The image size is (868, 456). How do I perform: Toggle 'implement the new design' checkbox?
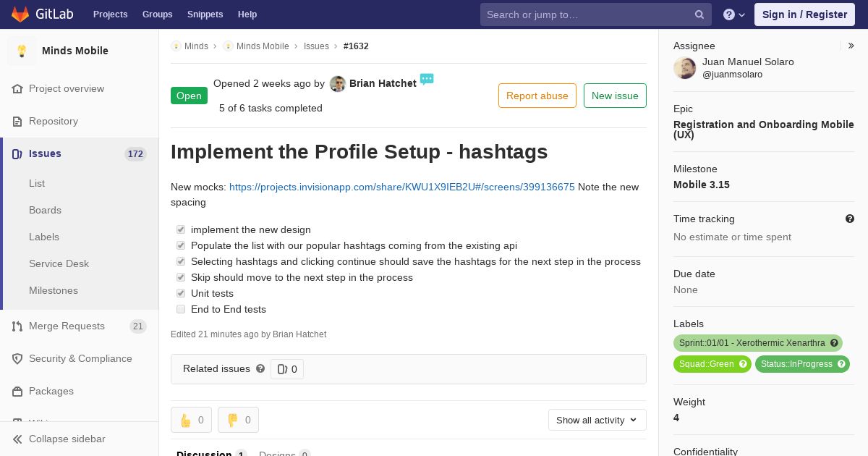point(181,229)
